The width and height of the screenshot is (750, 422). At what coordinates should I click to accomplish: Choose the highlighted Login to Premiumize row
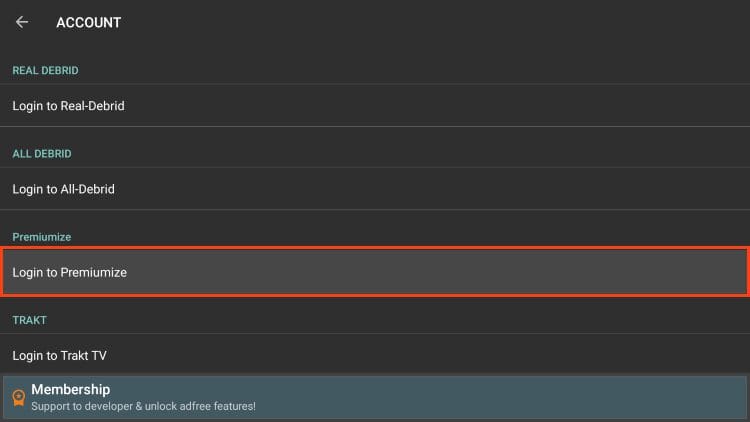(374, 272)
